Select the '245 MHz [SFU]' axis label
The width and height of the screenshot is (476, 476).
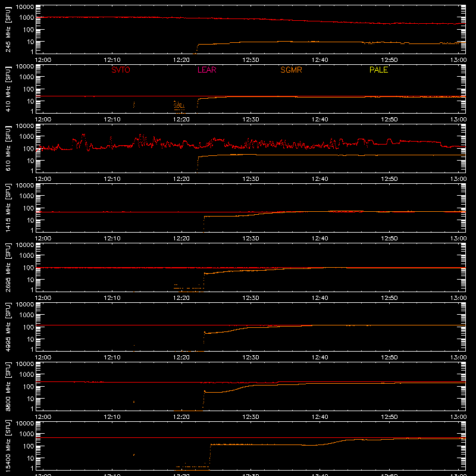pos(8,29)
